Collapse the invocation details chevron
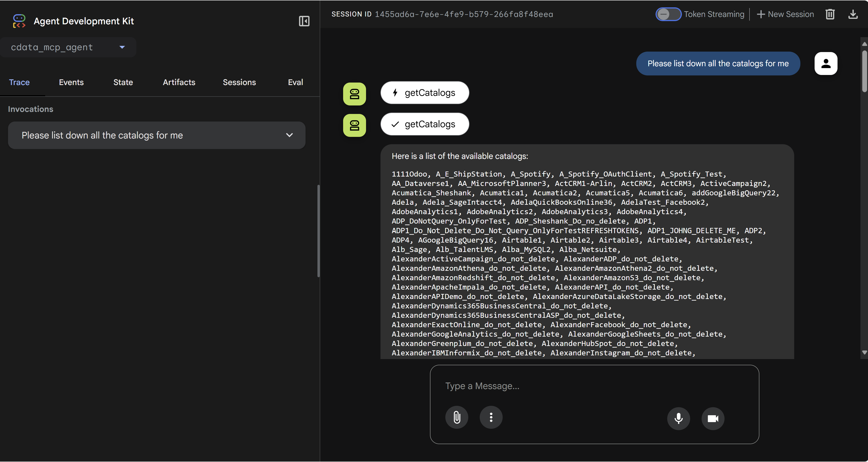This screenshot has height=462, width=868. (289, 135)
